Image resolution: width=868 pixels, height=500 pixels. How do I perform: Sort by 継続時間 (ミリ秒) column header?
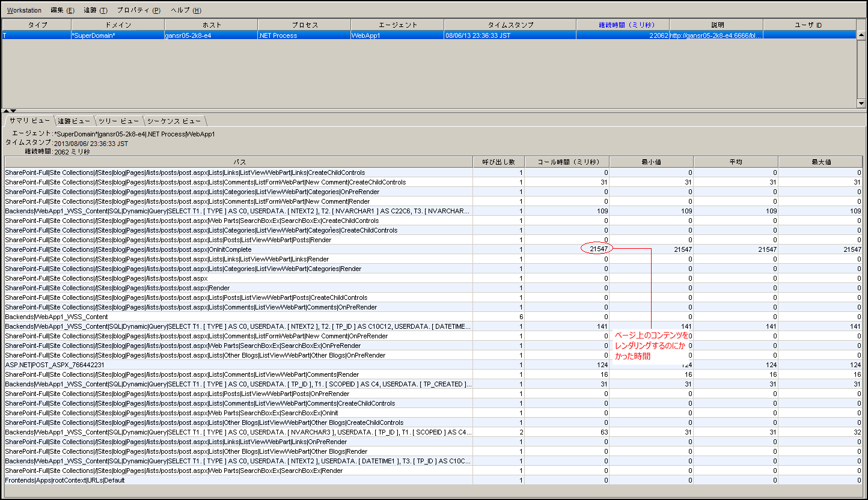coord(622,25)
